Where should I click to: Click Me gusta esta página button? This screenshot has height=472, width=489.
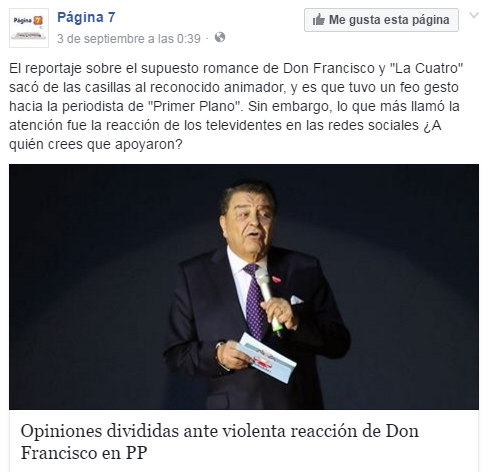[381, 20]
